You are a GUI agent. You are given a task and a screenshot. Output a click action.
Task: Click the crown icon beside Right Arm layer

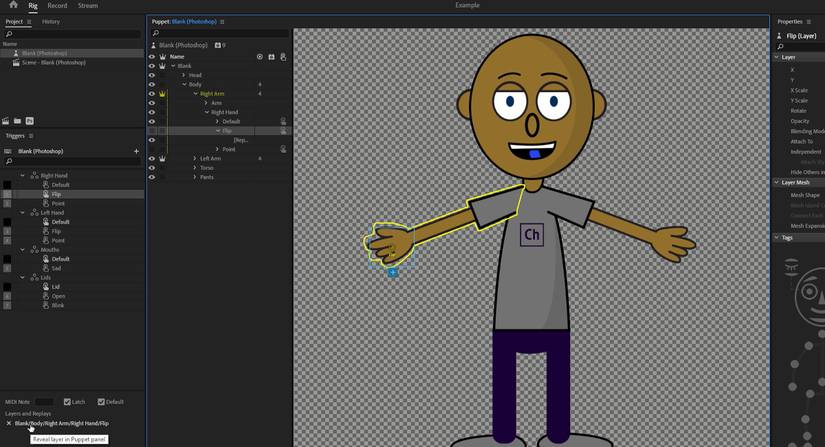(162, 94)
